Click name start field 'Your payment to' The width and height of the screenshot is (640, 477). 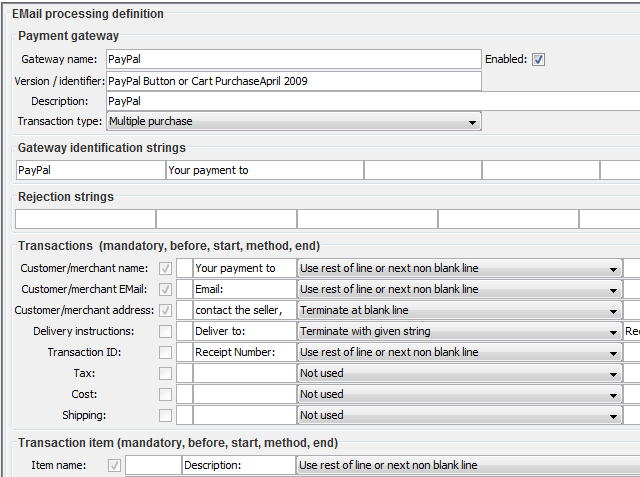(x=244, y=268)
